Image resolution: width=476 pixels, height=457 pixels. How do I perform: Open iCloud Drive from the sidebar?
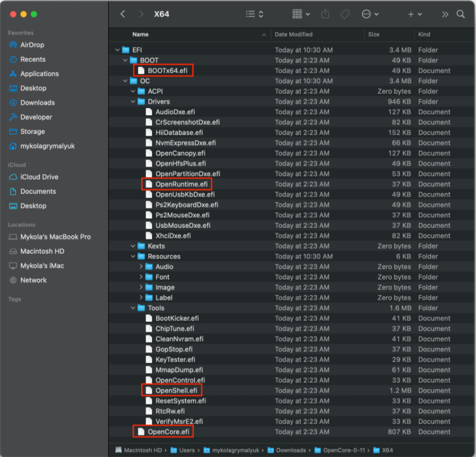39,177
